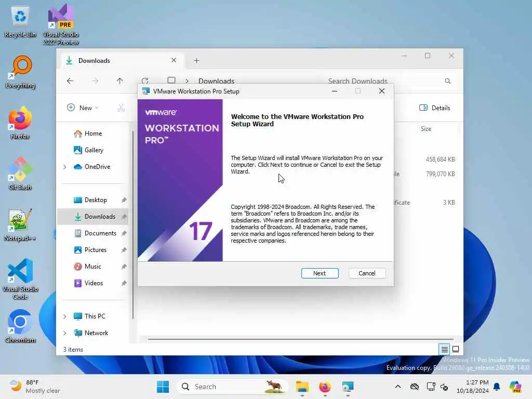Click the search magnifier in Explorer
Screen dimensions: 532x399
447,81
